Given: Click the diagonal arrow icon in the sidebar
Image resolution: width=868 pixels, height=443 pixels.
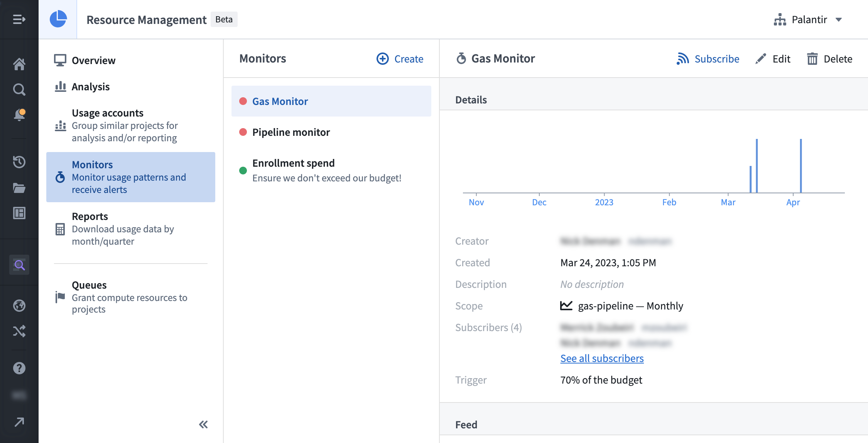Looking at the screenshot, I should click(x=19, y=422).
